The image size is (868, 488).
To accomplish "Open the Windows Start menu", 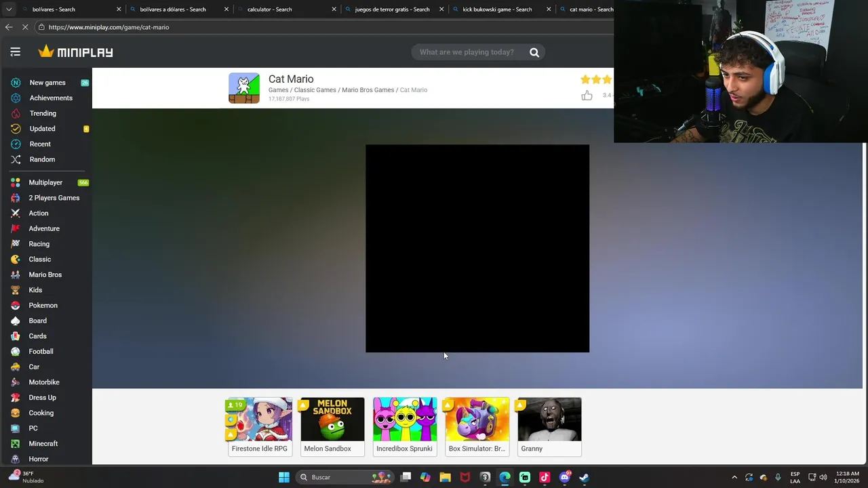I will pos(284,477).
